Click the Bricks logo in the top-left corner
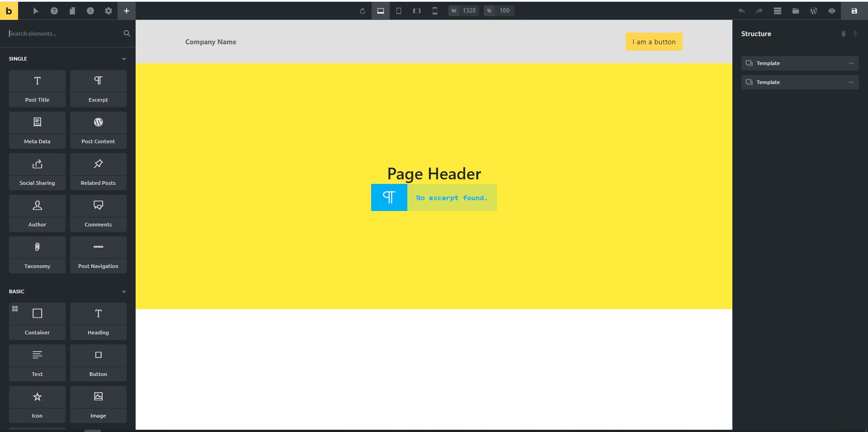868x432 pixels. pos(9,11)
